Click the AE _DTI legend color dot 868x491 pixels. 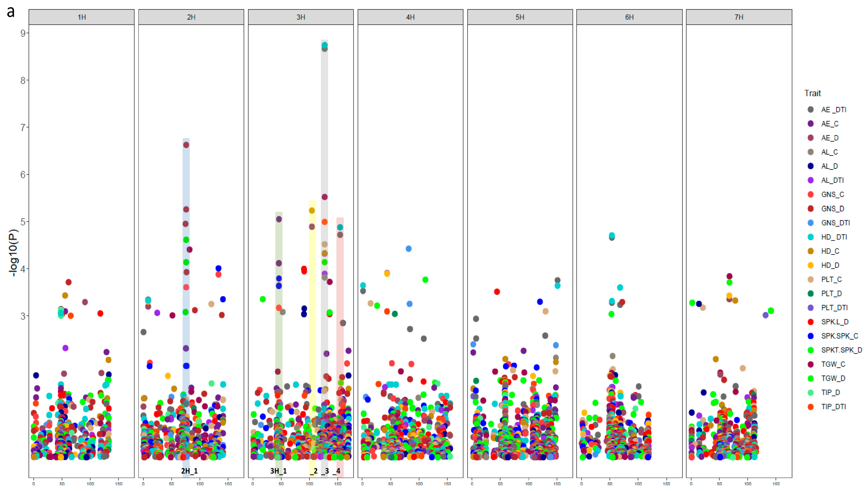[x=810, y=110]
